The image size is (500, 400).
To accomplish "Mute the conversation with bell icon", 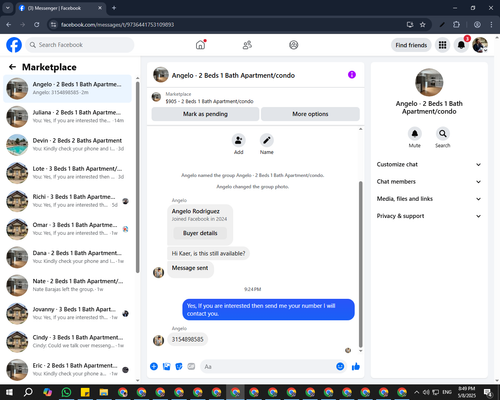I will (x=415, y=134).
